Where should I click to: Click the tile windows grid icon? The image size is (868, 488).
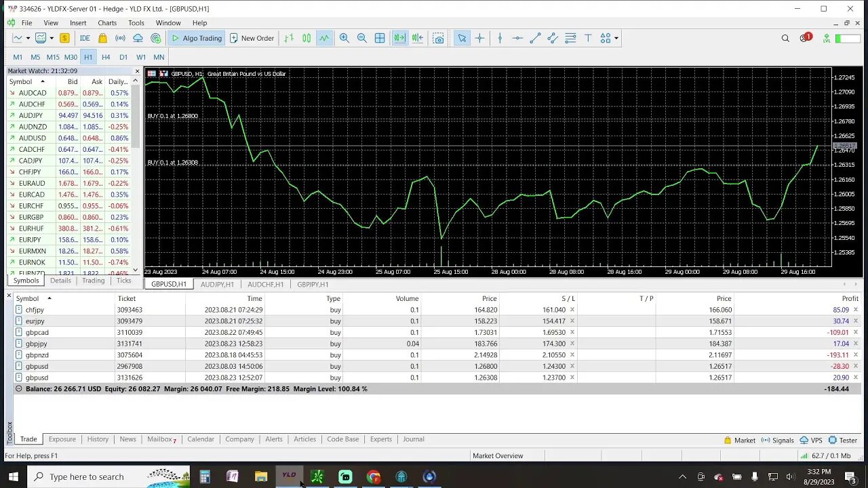380,39
